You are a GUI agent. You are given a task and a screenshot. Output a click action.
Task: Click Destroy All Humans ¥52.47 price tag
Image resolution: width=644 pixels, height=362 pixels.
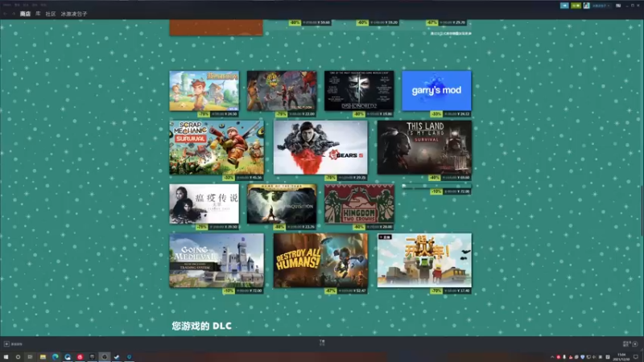tap(346, 290)
